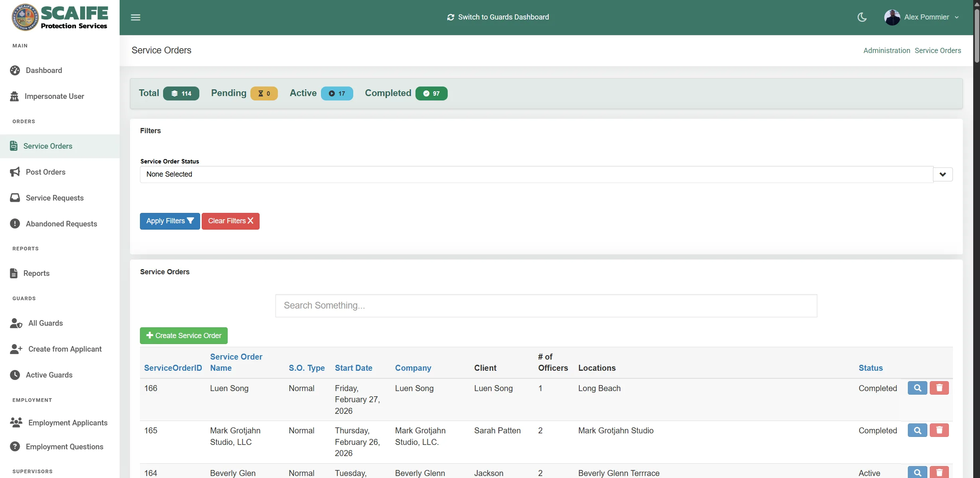
Task: Click the Service Requests inbox icon
Action: [15, 198]
